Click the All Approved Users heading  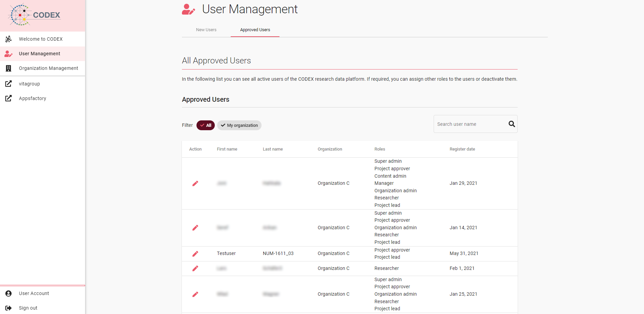(x=216, y=61)
